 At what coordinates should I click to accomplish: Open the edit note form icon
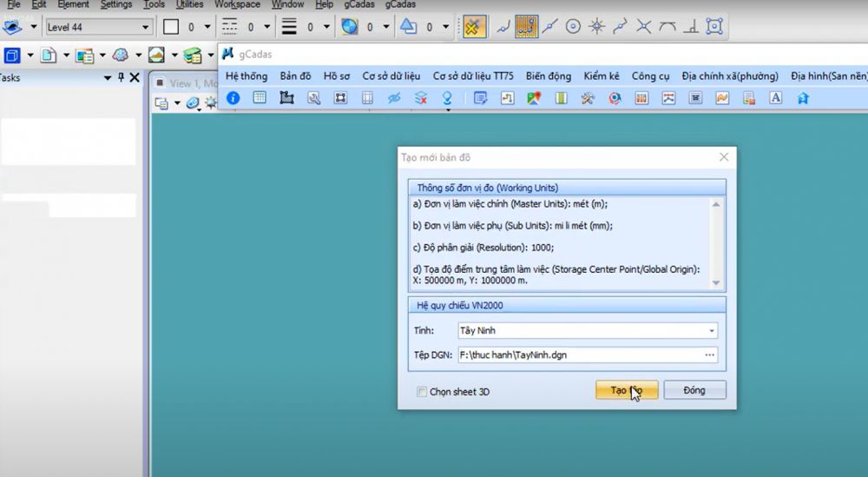(x=480, y=98)
